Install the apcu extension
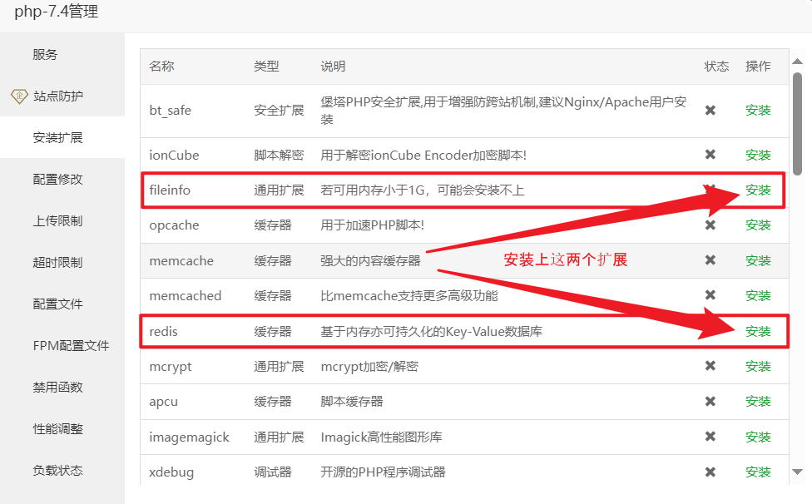812x504 pixels. (x=758, y=402)
